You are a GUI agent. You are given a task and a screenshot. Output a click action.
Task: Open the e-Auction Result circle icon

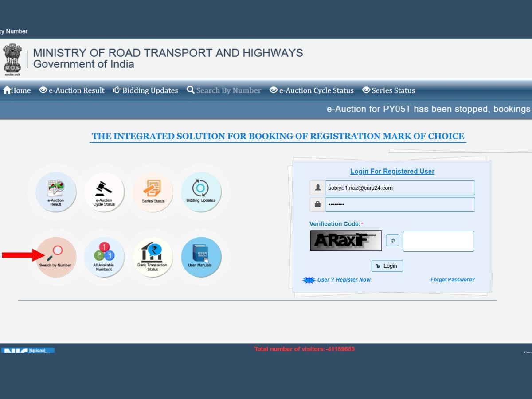(x=56, y=192)
